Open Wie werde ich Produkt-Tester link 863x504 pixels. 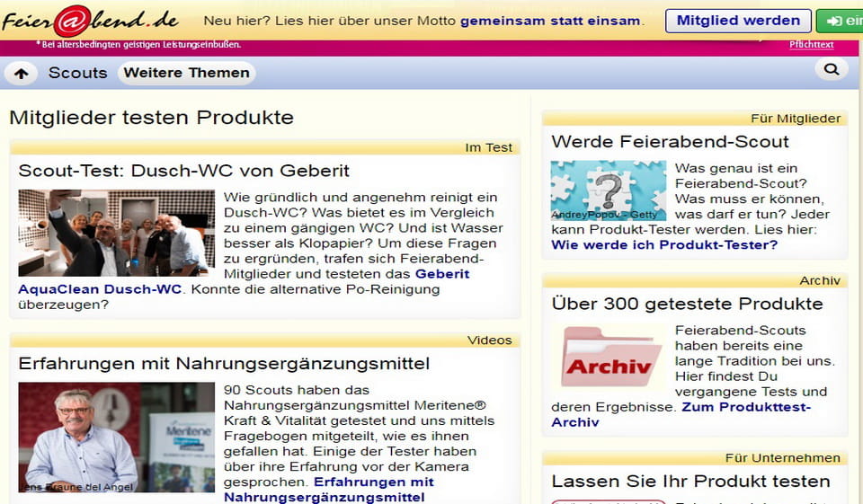click(x=664, y=244)
